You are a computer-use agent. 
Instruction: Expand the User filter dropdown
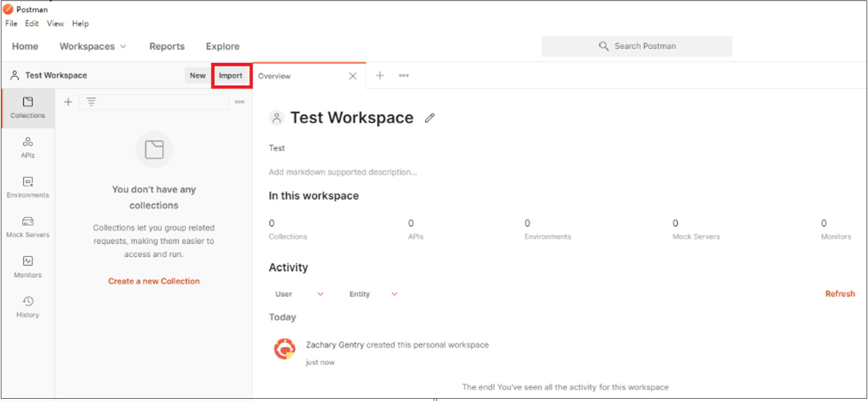pyautogui.click(x=299, y=294)
